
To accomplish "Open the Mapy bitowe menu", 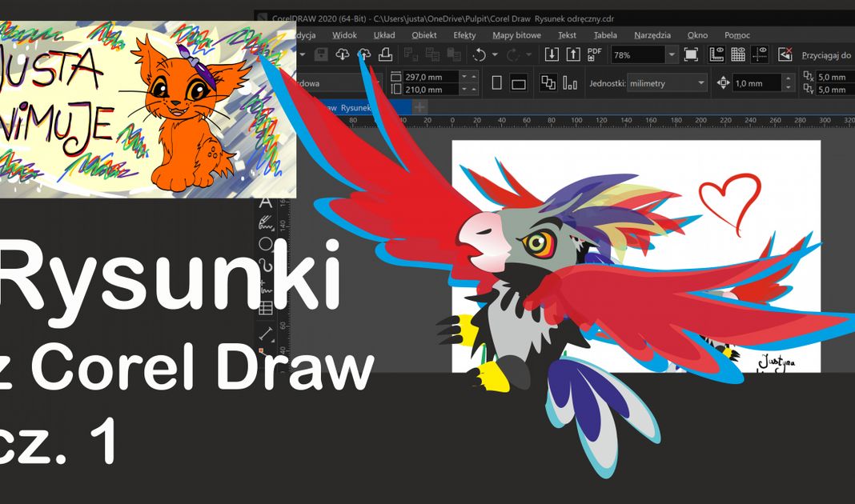I will pos(516,35).
